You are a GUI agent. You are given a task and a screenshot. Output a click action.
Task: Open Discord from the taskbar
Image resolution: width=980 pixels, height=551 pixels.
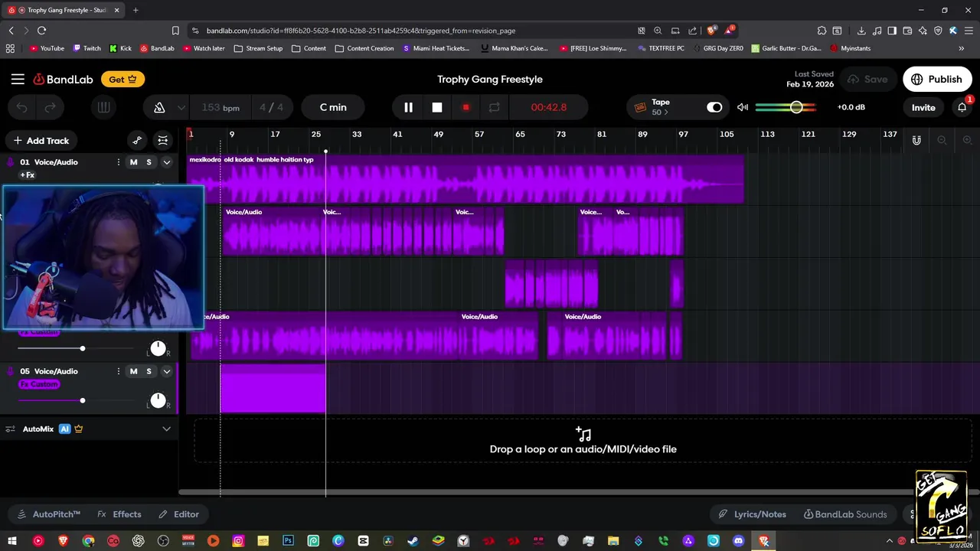pos(738,541)
